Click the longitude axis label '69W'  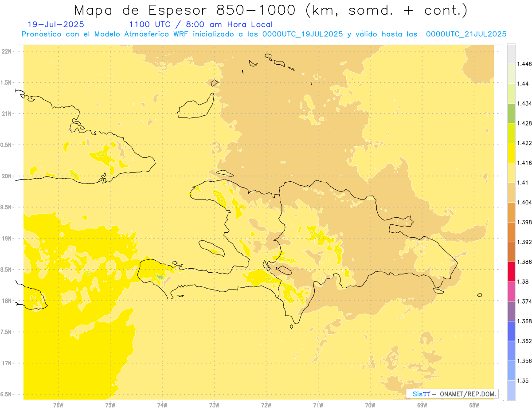[x=422, y=405]
